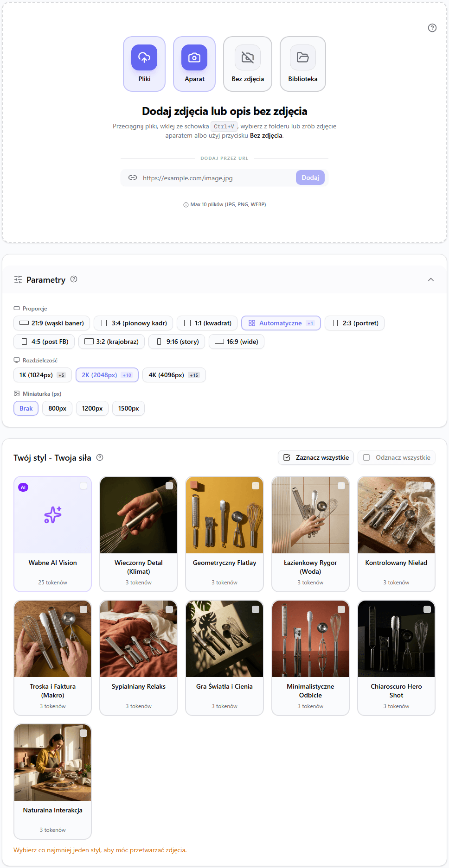The image size is (449, 868).
Task: Tick the Wieczorny Detal (Klimat) checkbox
Action: pyautogui.click(x=169, y=486)
